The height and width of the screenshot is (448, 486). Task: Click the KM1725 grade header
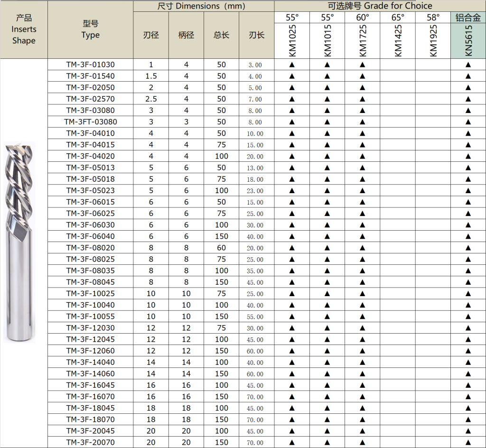[x=363, y=41]
